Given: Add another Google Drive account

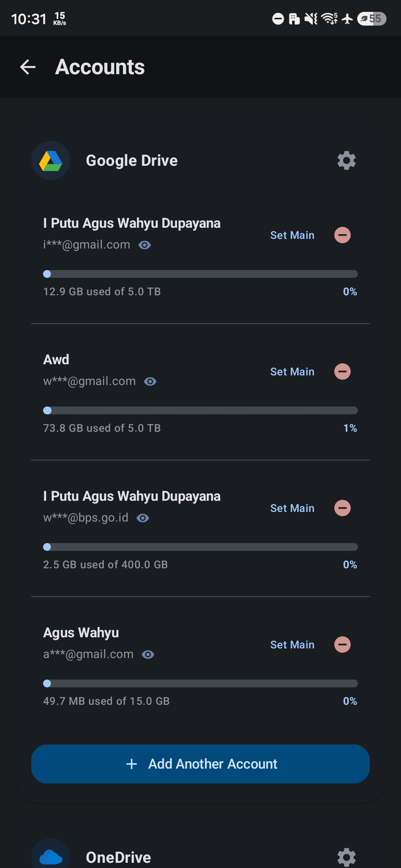Looking at the screenshot, I should click(x=200, y=764).
